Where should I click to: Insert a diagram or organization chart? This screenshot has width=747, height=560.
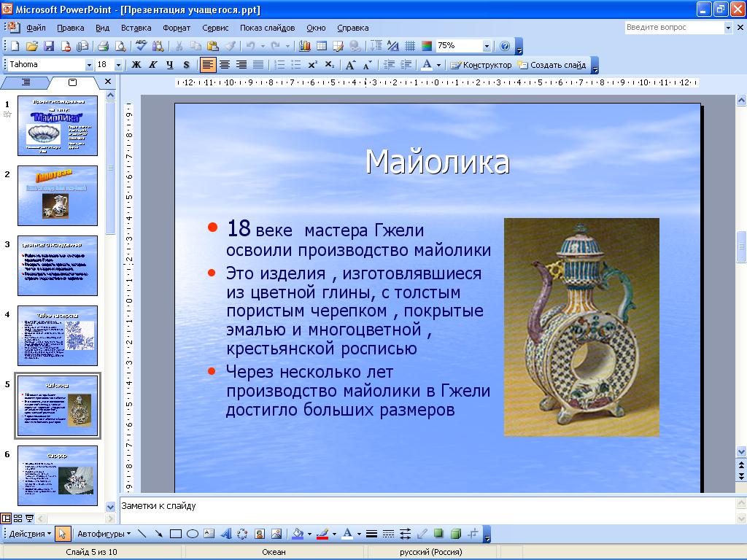[x=242, y=534]
